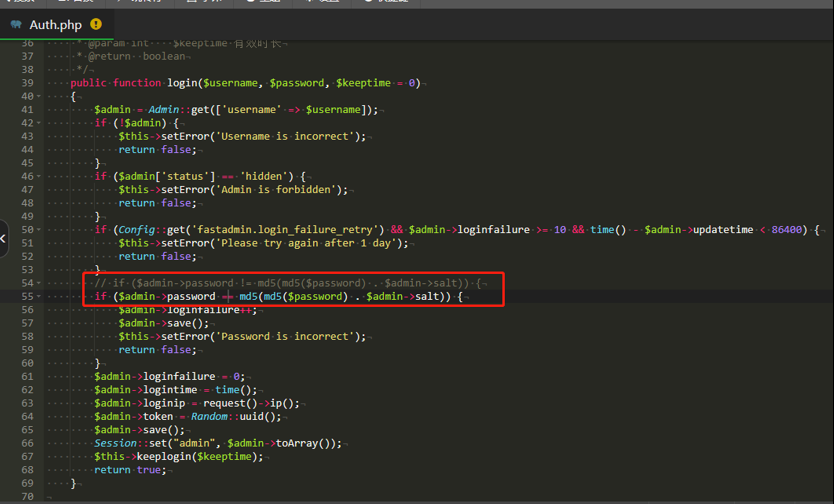Expand the collapsed left sidebar chevron

4,238
